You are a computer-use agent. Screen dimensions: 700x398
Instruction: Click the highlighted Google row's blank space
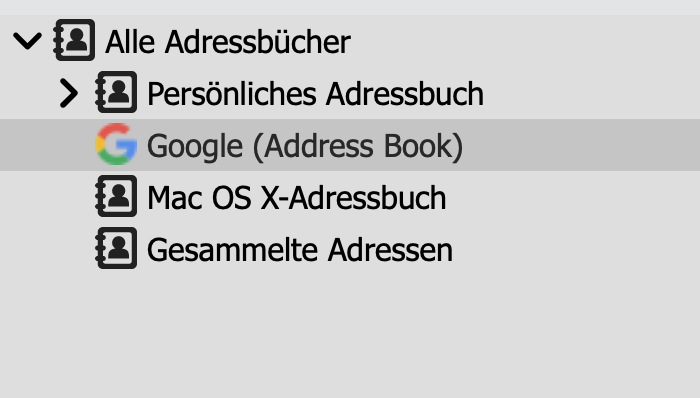[580, 145]
